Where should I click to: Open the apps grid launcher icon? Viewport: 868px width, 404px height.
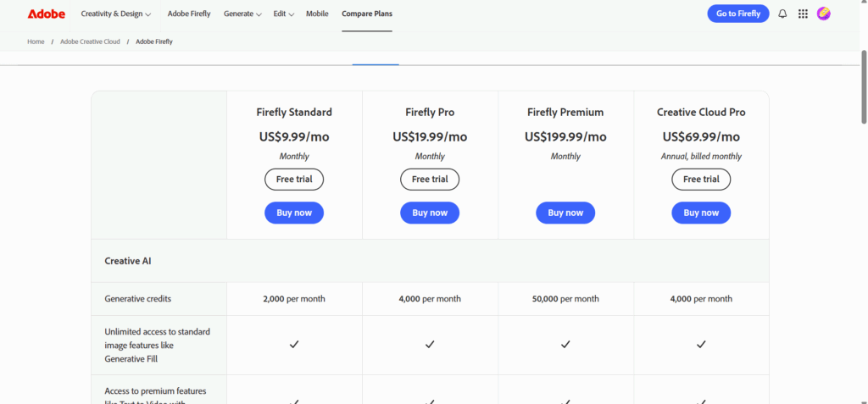pyautogui.click(x=803, y=14)
